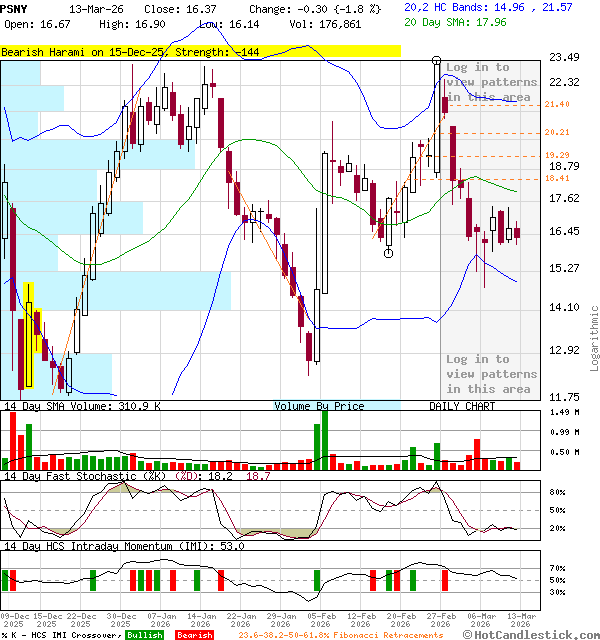Click the Volume By Price label
This screenshot has width=600, height=640.
click(x=319, y=406)
